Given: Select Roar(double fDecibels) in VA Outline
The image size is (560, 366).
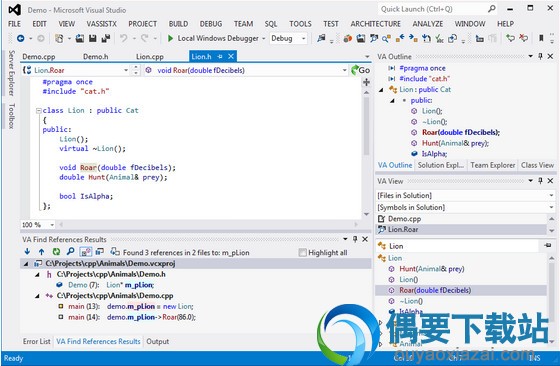Looking at the screenshot, I should (x=461, y=132).
